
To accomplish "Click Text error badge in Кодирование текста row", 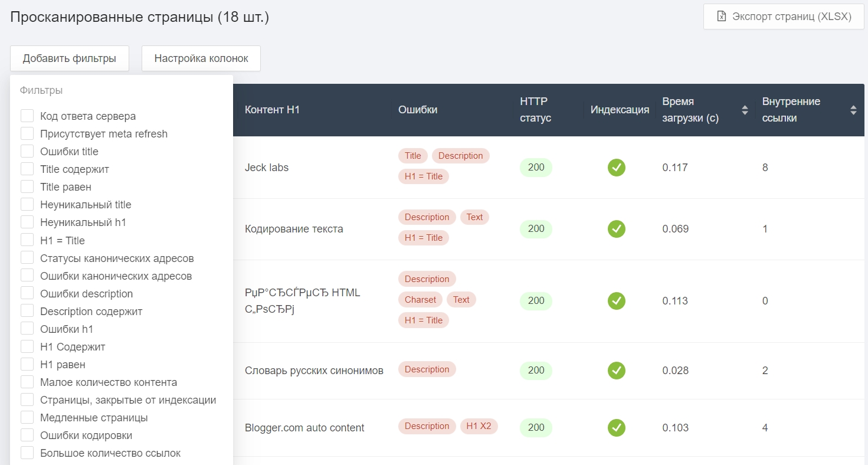I will pyautogui.click(x=474, y=217).
